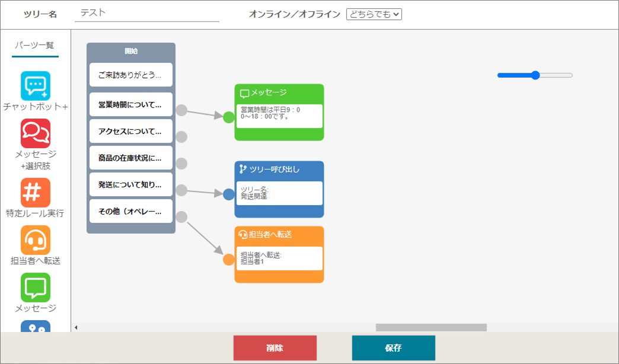Screen dimensions: 619x364
Task: Click the horizontal scrollbar thumb
Action: 431,327
